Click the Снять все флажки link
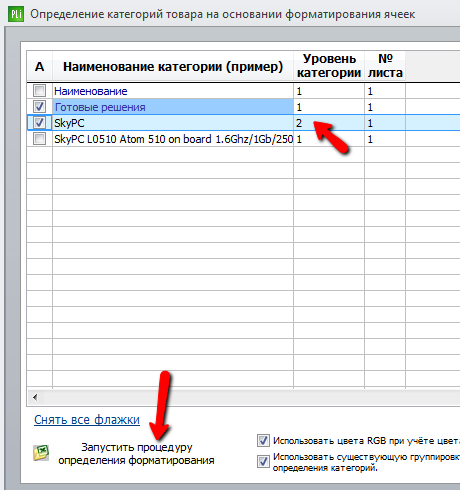 (x=87, y=420)
